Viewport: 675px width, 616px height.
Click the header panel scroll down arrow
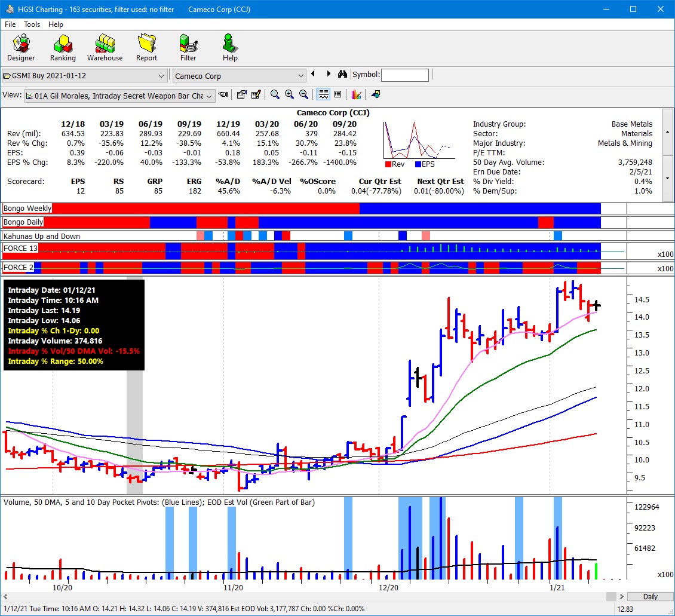[x=668, y=178]
